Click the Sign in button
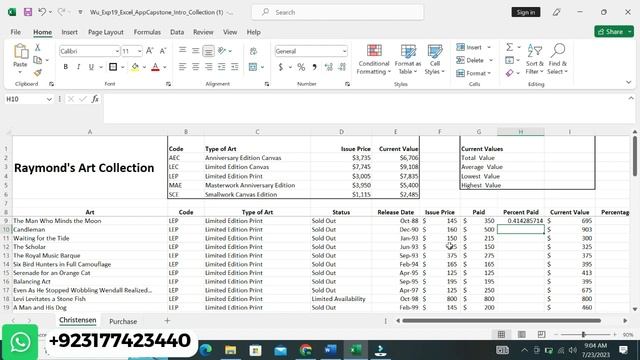This screenshot has width=640, height=360. pyautogui.click(x=526, y=12)
